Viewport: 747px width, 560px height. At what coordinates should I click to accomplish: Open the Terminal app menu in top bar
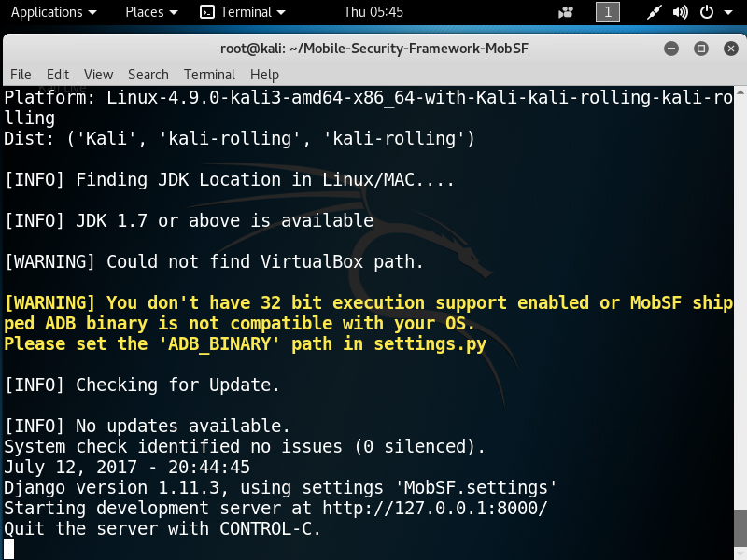click(x=243, y=12)
